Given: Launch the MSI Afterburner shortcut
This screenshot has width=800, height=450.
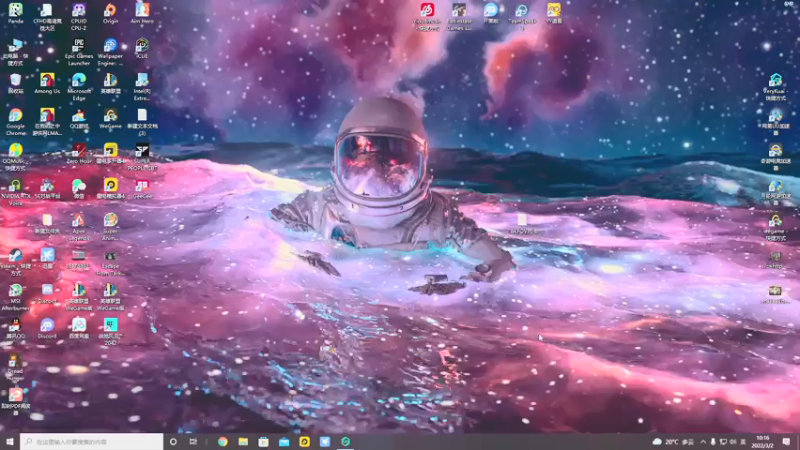Looking at the screenshot, I should tap(15, 297).
